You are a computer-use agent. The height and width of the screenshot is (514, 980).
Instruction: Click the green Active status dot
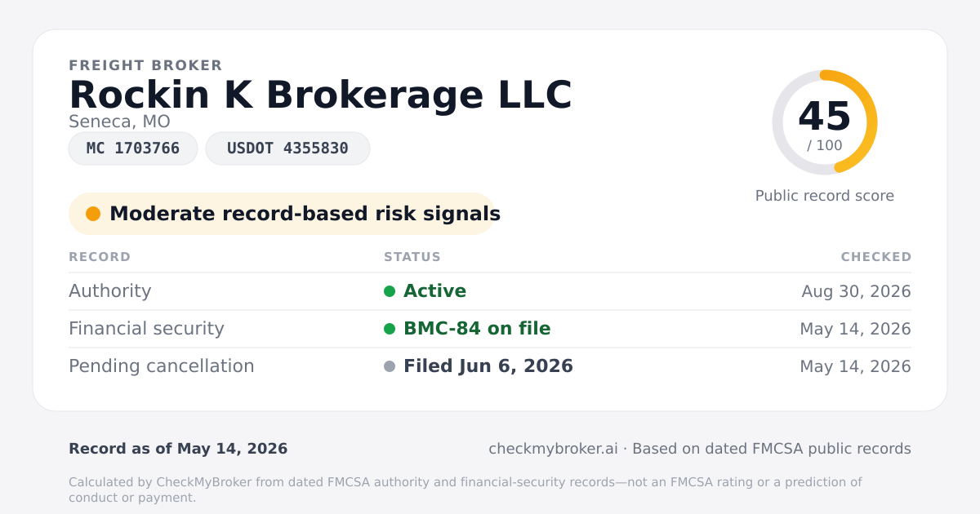390,291
